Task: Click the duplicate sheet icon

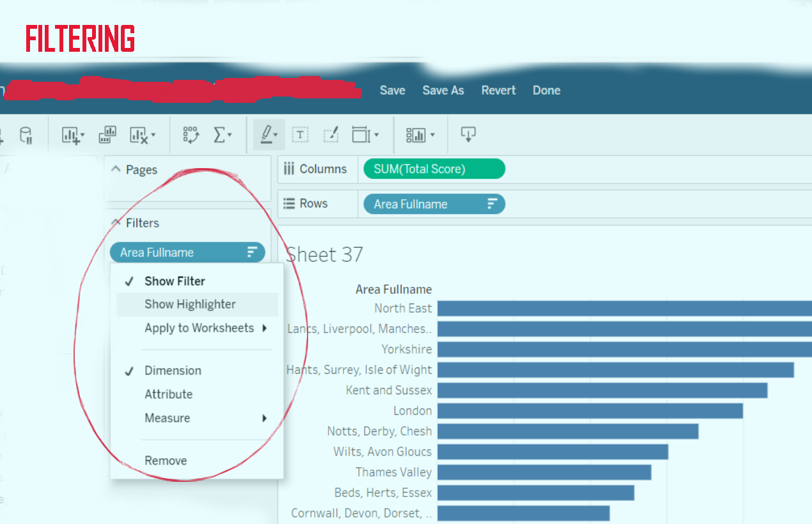Action: pyautogui.click(x=107, y=135)
